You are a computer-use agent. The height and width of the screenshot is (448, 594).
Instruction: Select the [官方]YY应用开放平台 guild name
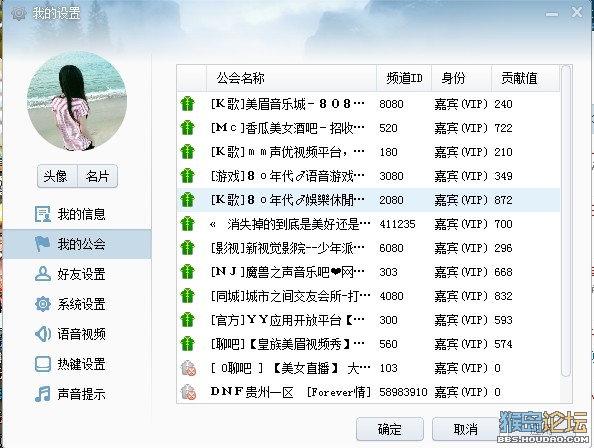coord(288,320)
